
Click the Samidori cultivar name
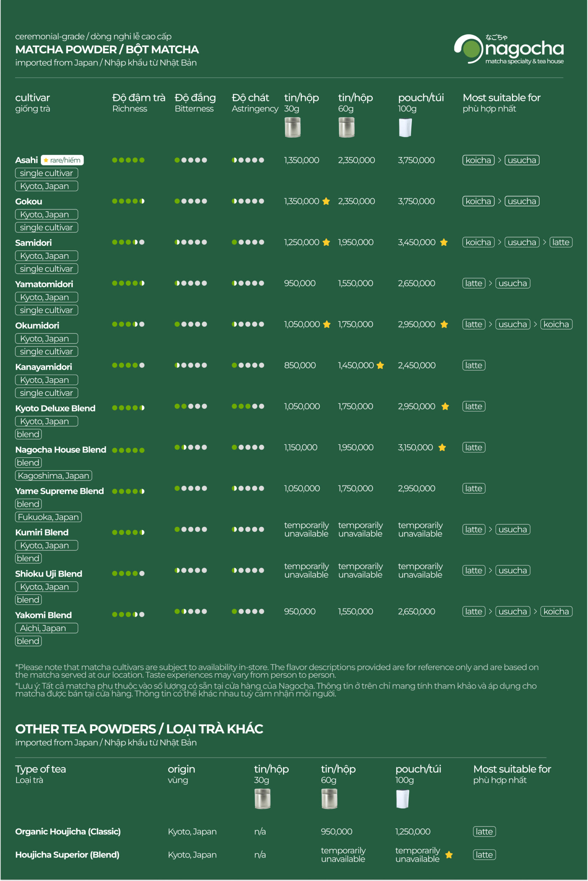pyautogui.click(x=33, y=243)
